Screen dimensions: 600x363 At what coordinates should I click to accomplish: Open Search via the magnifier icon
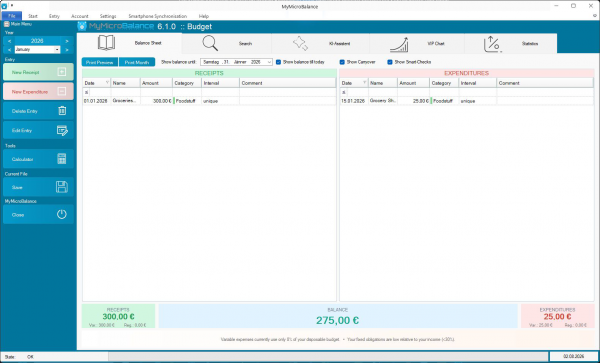[210, 43]
